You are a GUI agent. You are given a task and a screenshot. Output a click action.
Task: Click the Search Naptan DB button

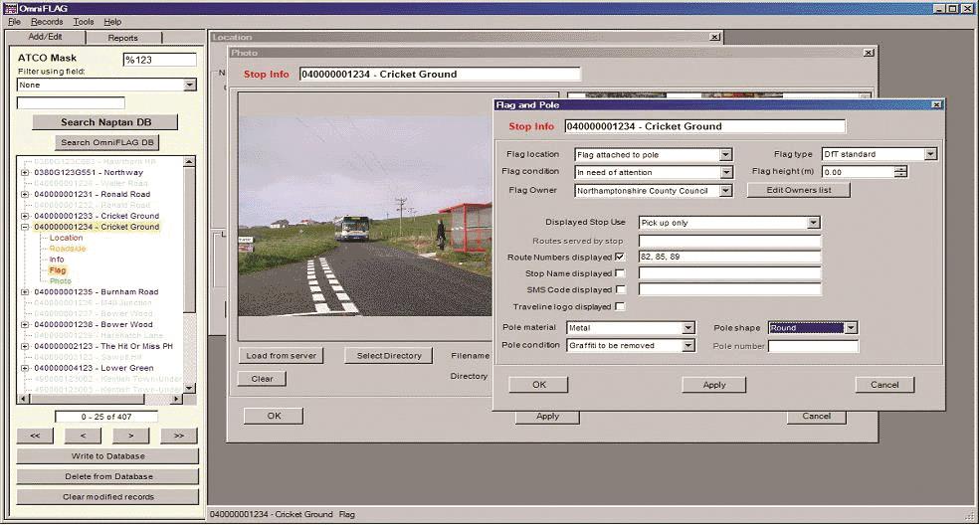(105, 122)
